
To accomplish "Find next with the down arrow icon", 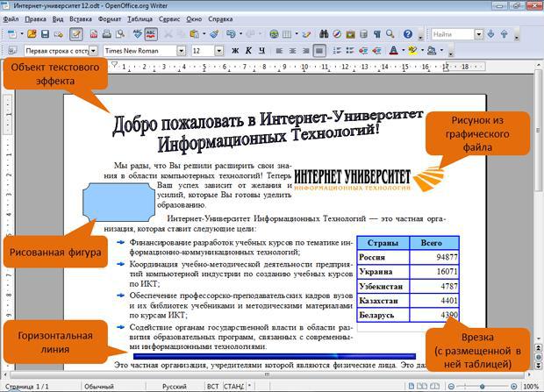I will [x=490, y=34].
